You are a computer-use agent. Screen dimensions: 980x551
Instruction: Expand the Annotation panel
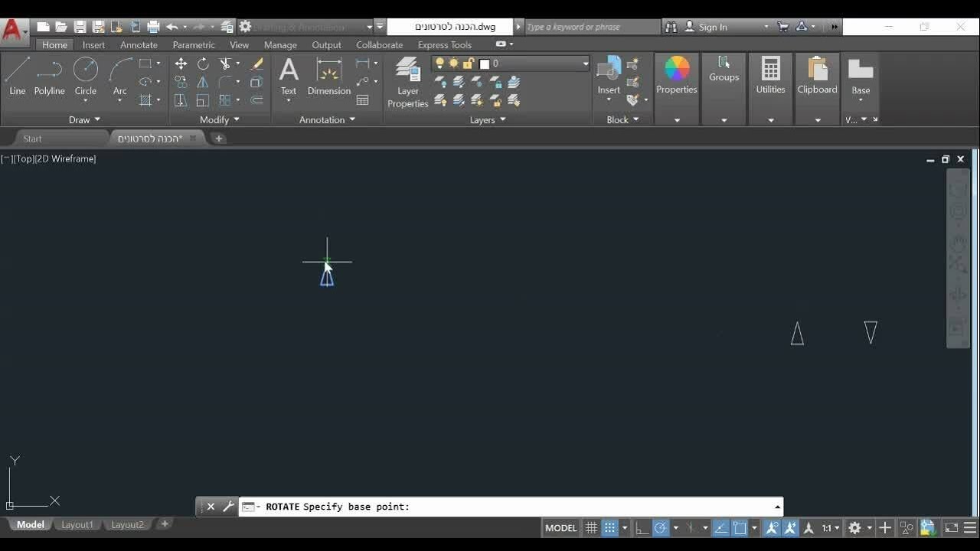(x=327, y=120)
